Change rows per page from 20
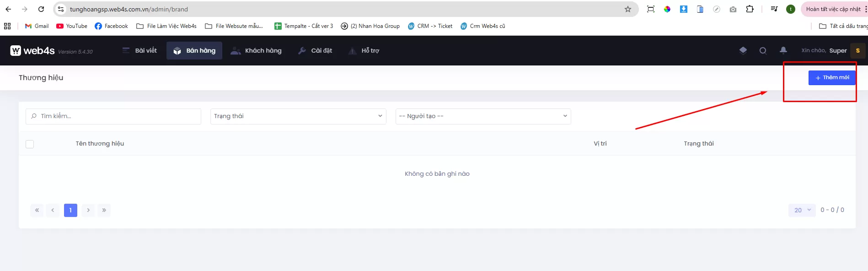Image resolution: width=868 pixels, height=271 pixels. 802,210
